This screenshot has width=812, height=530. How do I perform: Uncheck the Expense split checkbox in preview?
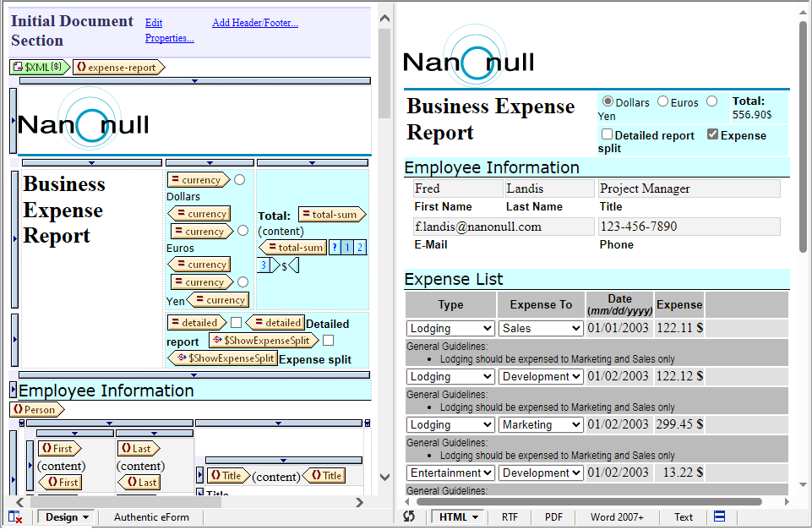pyautogui.click(x=712, y=134)
